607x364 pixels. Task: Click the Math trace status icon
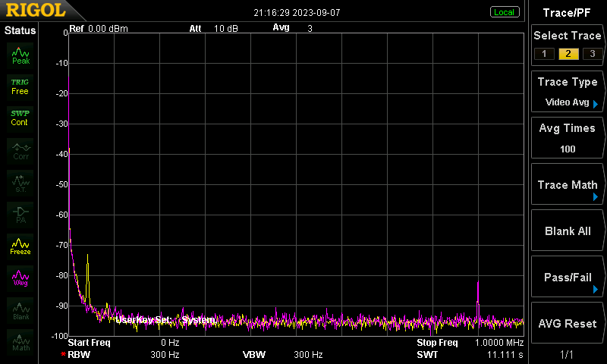[x=20, y=342]
